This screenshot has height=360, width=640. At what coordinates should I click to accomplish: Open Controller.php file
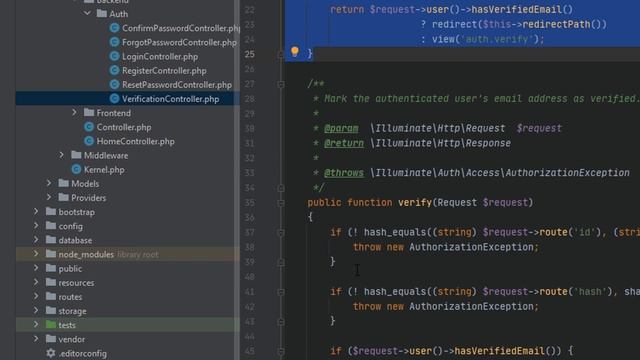click(124, 127)
